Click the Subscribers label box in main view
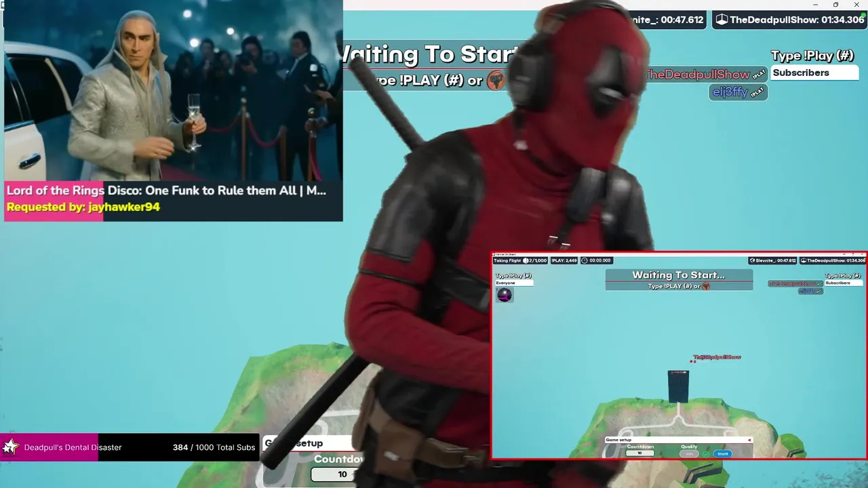The image size is (868, 488). 814,73
